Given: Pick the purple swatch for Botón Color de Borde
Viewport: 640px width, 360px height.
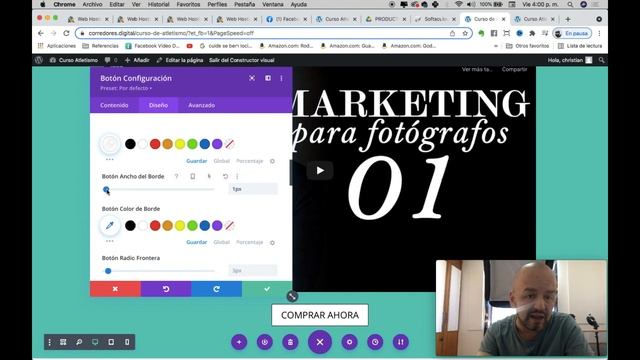Looking at the screenshot, I should (217, 225).
